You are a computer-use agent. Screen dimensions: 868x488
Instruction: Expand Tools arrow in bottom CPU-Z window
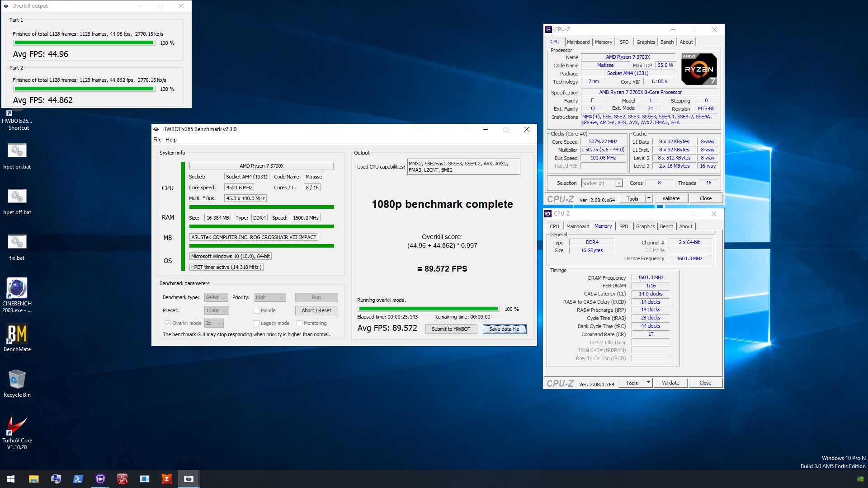[648, 383]
